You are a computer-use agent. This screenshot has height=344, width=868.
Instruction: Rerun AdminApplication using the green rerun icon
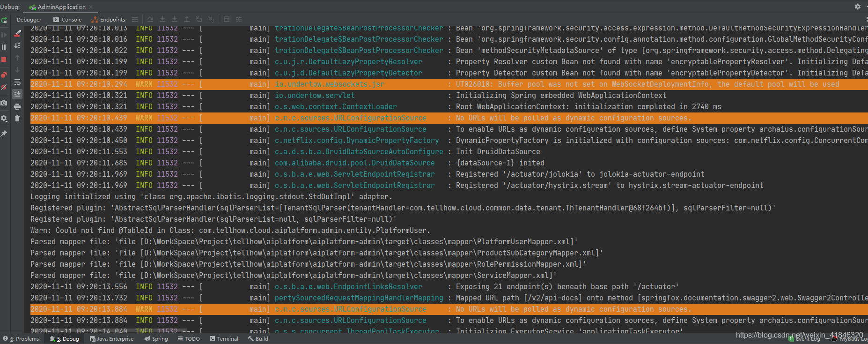pyautogui.click(x=4, y=20)
